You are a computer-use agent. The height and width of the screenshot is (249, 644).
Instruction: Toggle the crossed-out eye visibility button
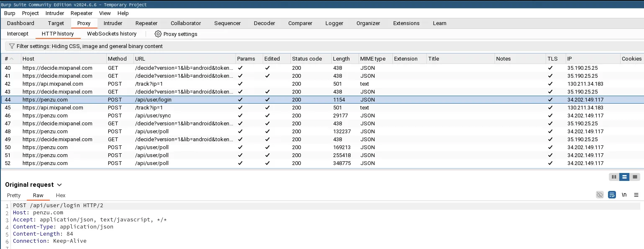coord(600,195)
